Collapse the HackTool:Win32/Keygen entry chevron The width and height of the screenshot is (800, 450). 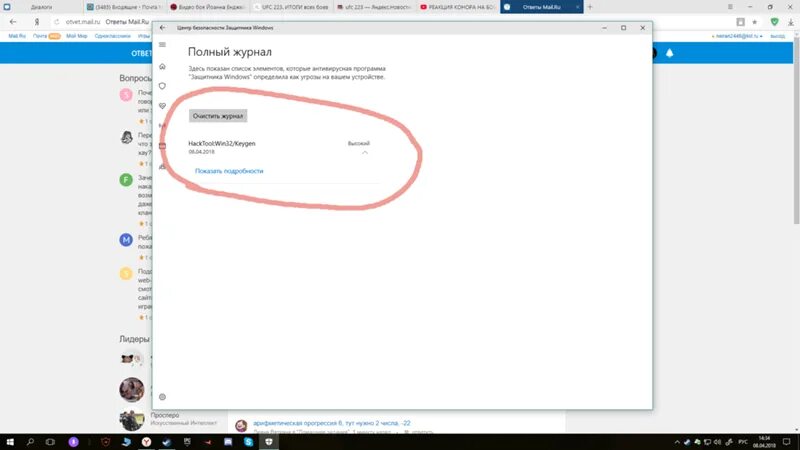[365, 153]
